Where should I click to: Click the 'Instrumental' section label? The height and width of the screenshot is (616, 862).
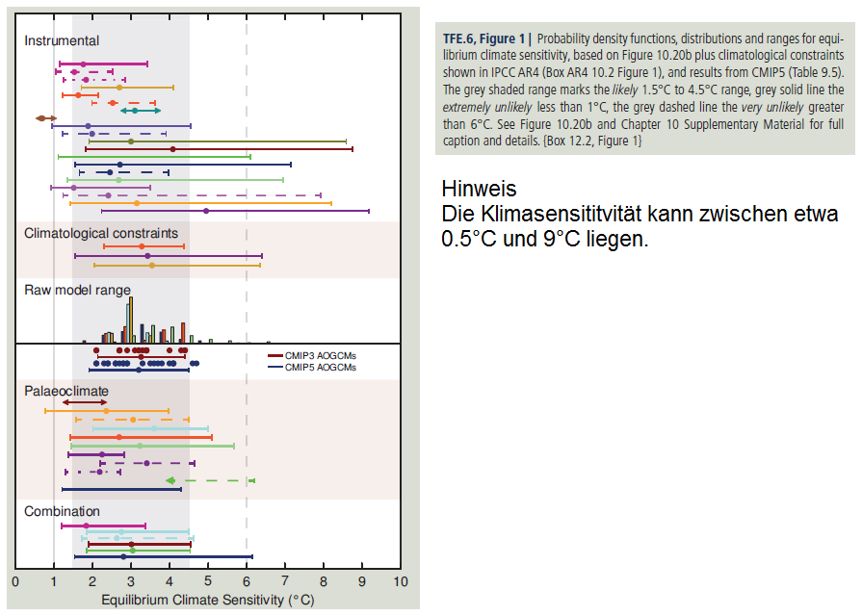pos(62,41)
